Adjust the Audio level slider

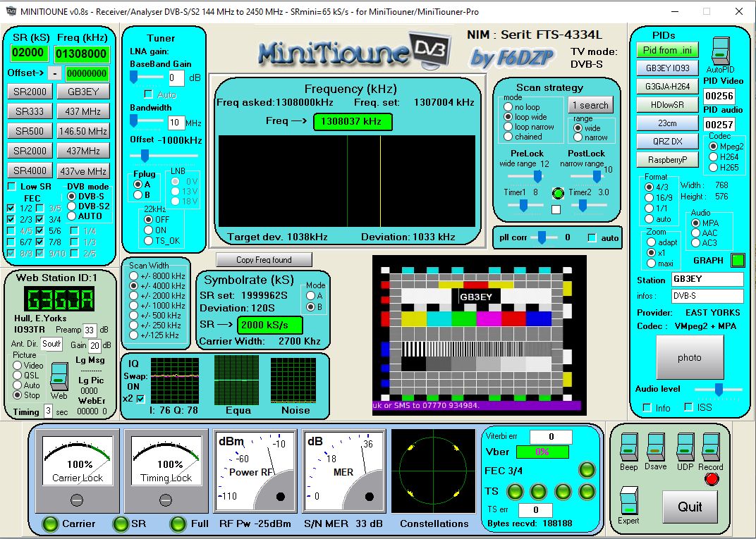click(719, 389)
